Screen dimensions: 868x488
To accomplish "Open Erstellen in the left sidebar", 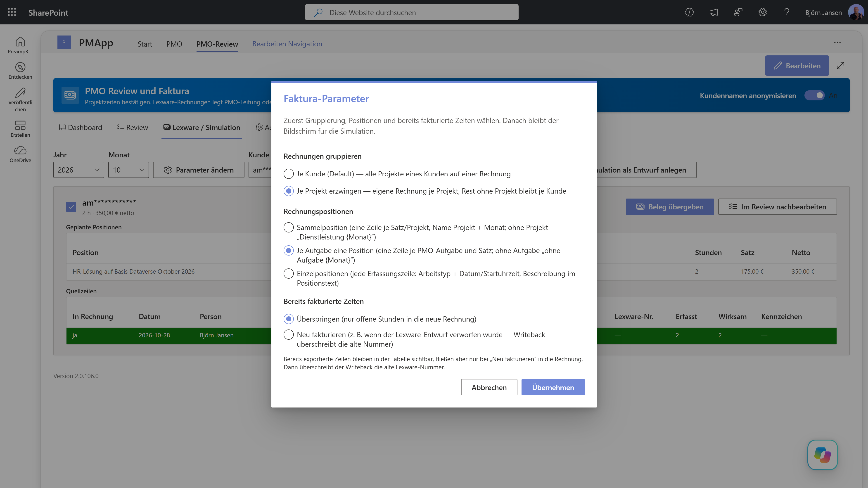I will coord(20,129).
